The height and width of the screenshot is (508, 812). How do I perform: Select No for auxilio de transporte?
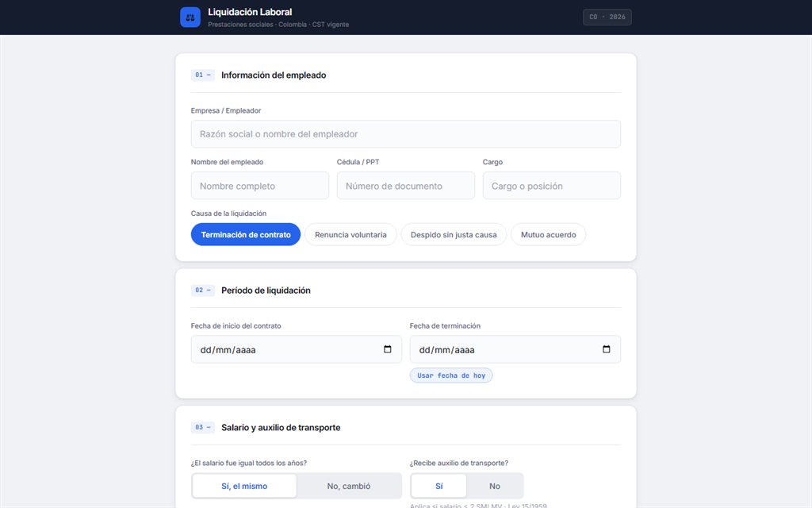point(495,487)
